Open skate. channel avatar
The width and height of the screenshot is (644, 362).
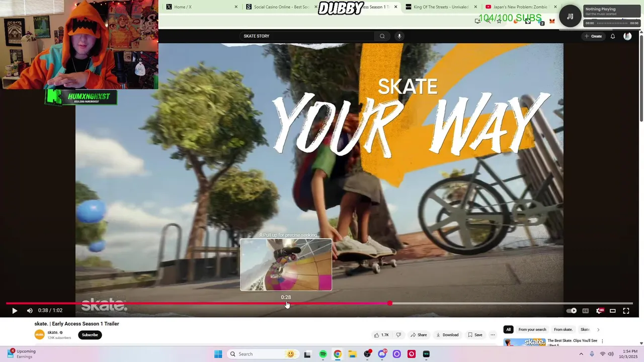click(x=39, y=335)
